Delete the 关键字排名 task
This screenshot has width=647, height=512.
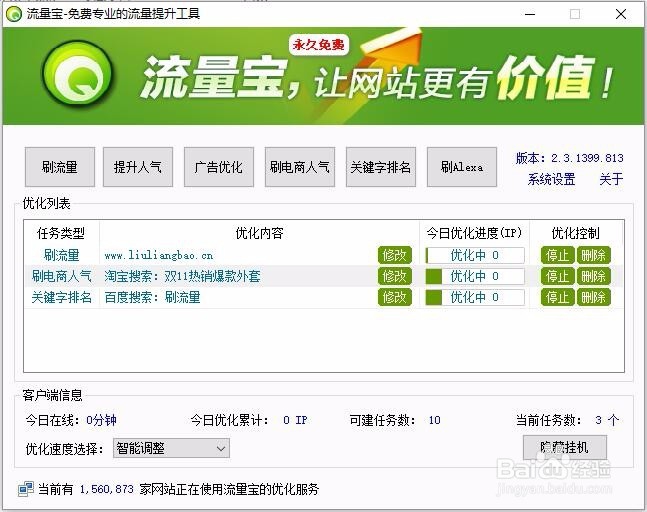[x=593, y=297]
